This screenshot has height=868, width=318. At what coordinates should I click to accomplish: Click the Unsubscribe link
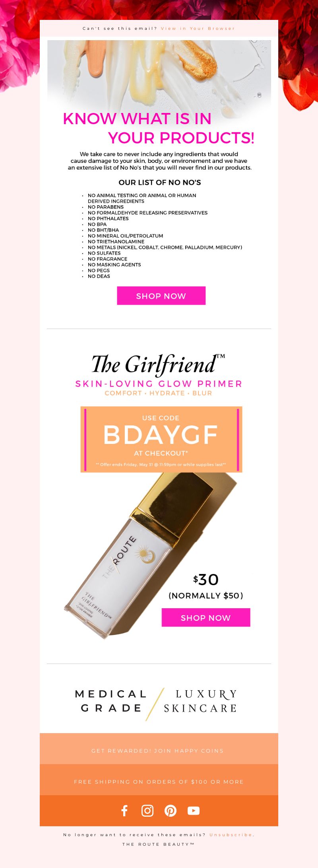point(231,835)
